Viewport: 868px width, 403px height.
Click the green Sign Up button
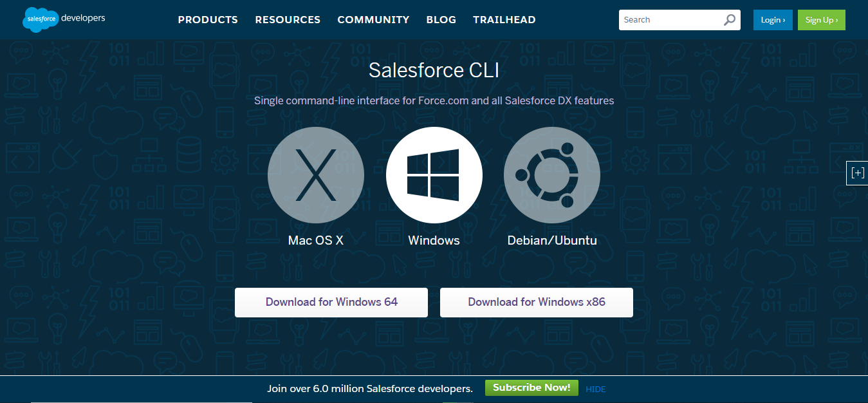click(822, 20)
